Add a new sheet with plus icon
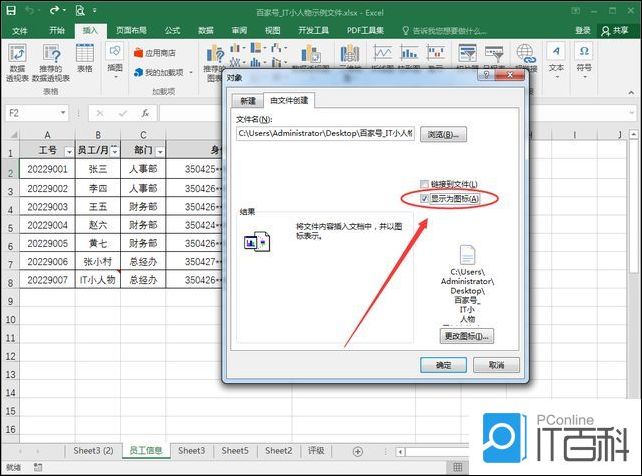The image size is (642, 476). [357, 451]
